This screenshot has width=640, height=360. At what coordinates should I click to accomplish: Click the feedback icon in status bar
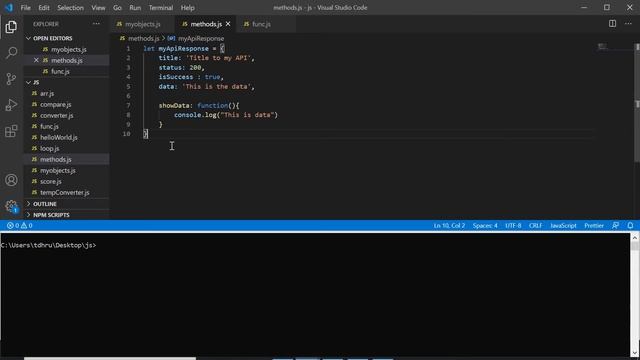[x=616, y=225]
